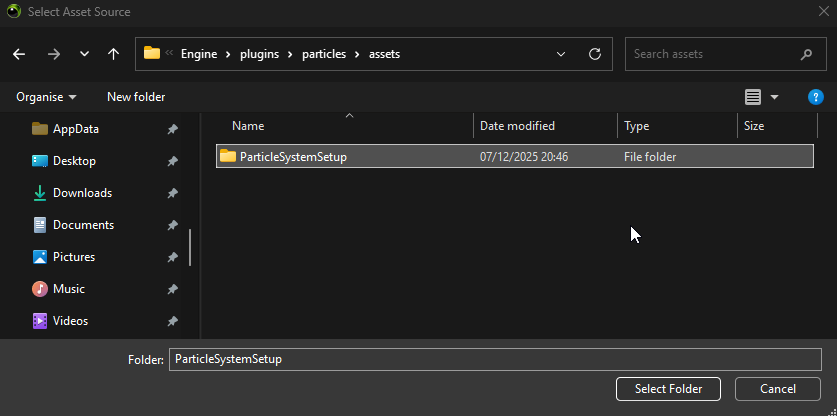This screenshot has width=837, height=416.
Task: Open AppData in sidebar
Action: point(76,129)
